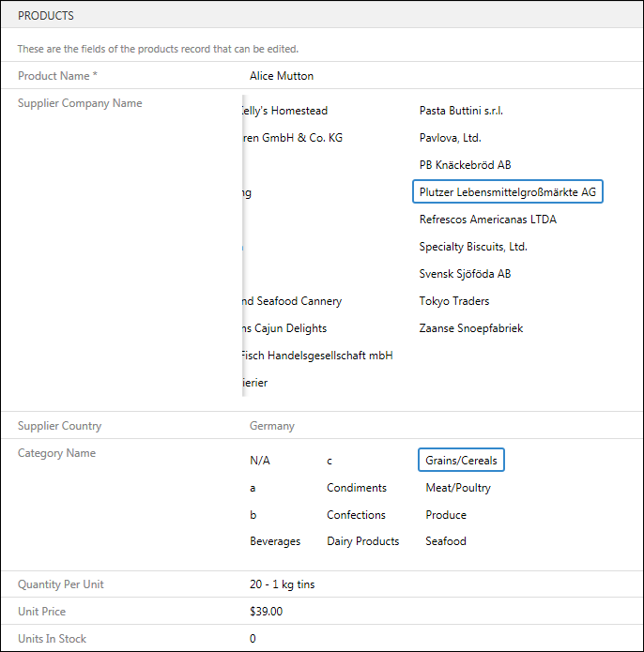
Task: Select Specialty Biscuits, Ltd. supplier
Action: (473, 247)
